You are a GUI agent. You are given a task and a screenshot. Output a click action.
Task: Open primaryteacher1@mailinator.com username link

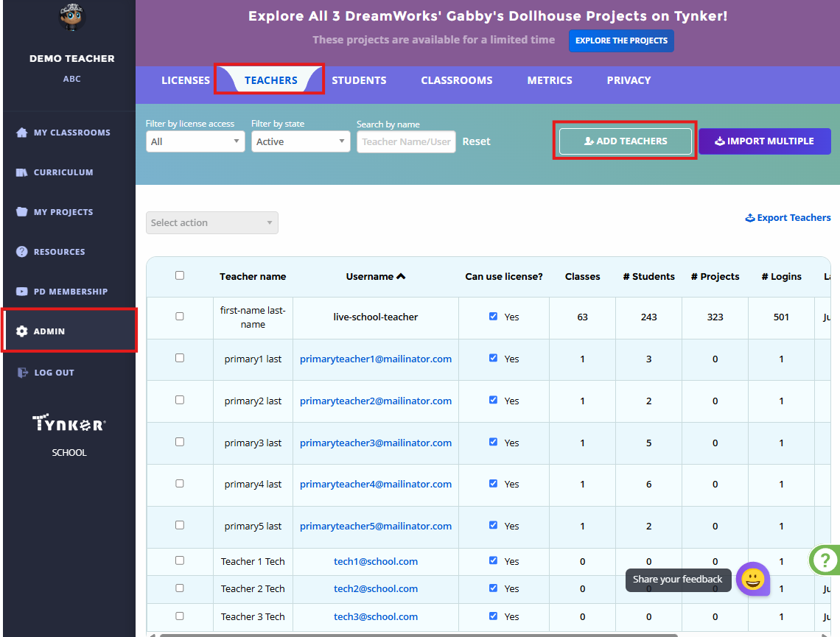point(376,359)
